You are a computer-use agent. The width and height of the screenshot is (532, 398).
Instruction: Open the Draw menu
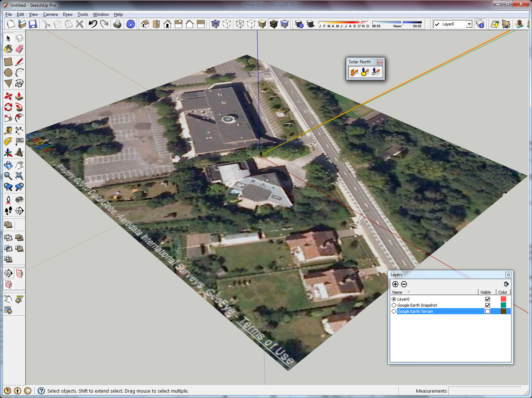coord(68,14)
